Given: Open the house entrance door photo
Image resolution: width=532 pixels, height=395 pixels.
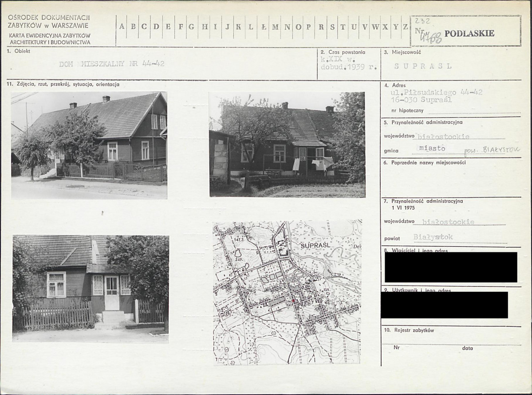Looking at the screenshot, I should point(91,289).
